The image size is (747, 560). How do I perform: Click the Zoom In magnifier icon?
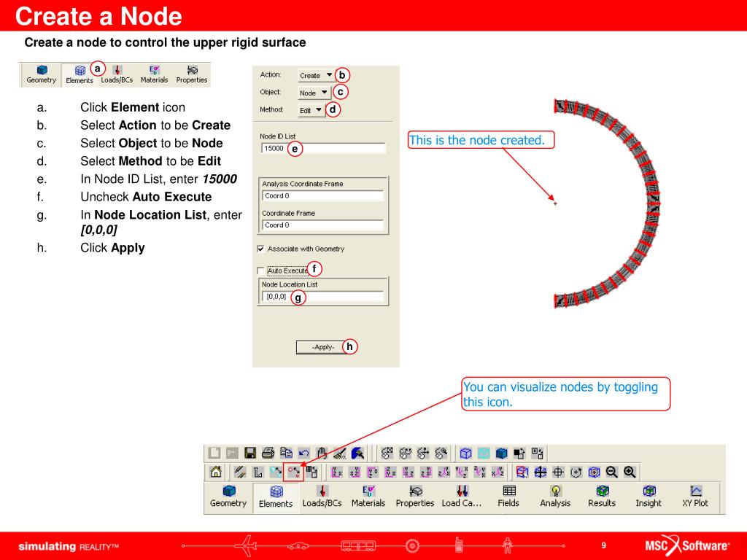tap(630, 472)
